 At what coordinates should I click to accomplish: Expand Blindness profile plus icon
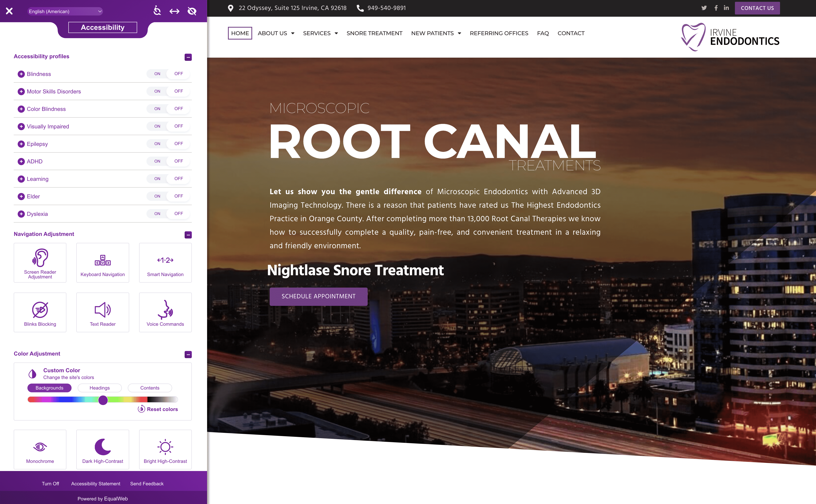pos(21,74)
